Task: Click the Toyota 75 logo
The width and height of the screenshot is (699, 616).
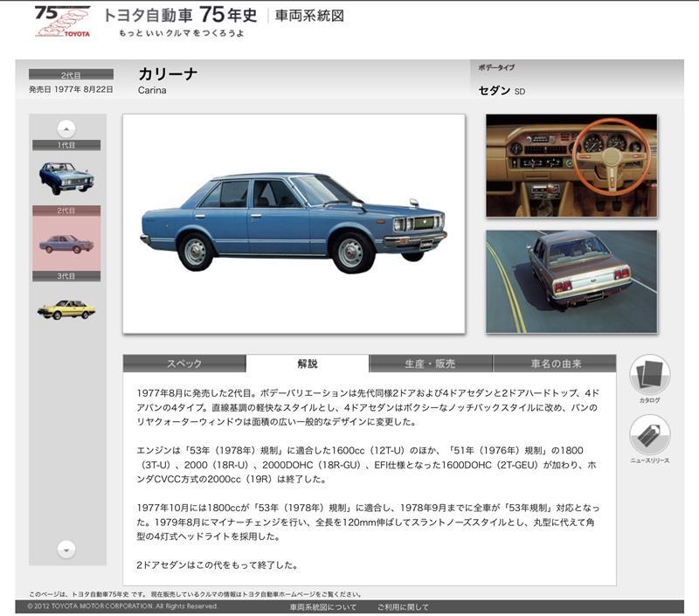Action: click(x=63, y=21)
